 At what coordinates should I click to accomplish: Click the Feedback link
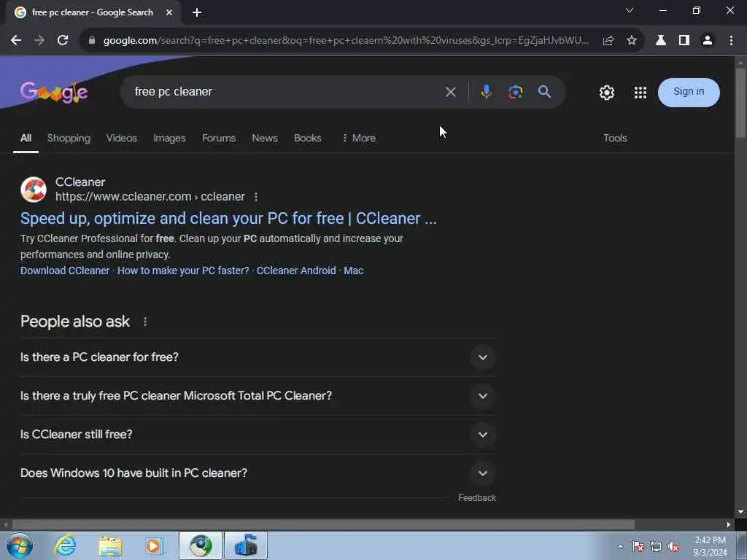tap(477, 497)
